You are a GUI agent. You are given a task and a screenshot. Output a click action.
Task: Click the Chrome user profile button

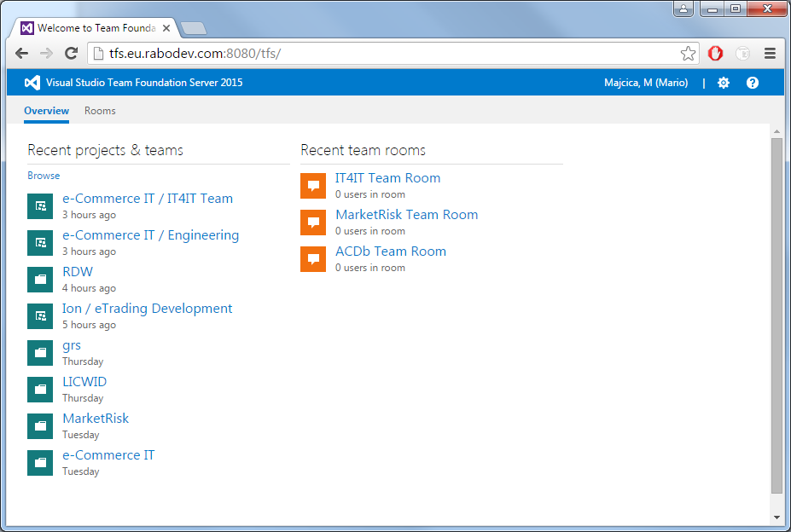683,9
